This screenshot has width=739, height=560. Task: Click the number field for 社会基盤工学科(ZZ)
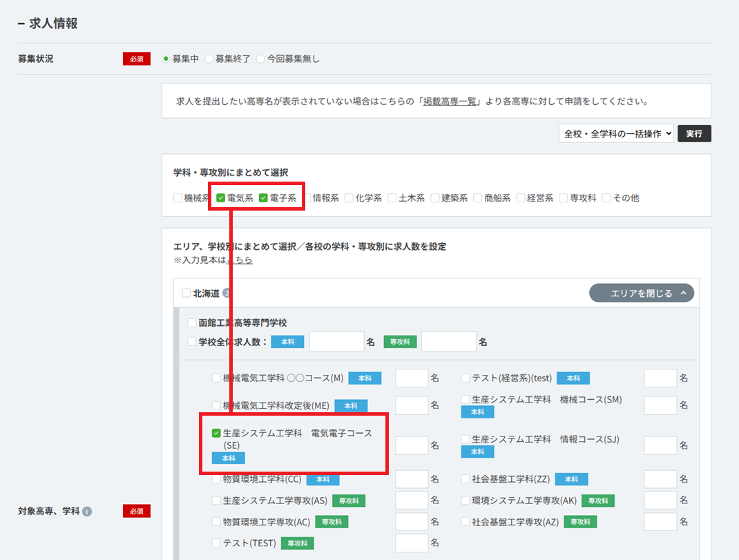(x=660, y=479)
